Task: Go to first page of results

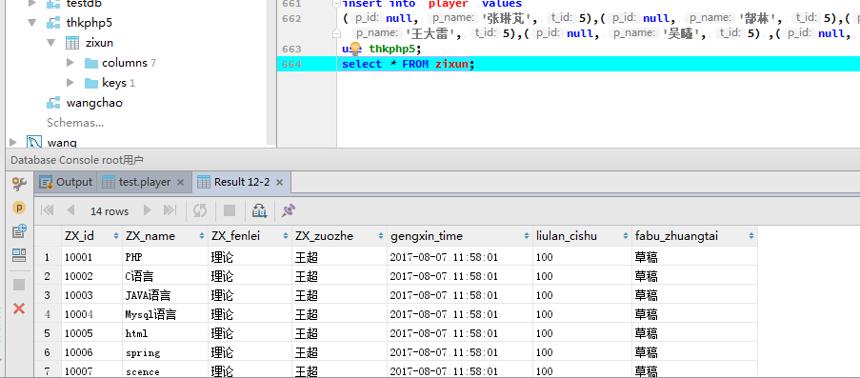Action: click(47, 210)
